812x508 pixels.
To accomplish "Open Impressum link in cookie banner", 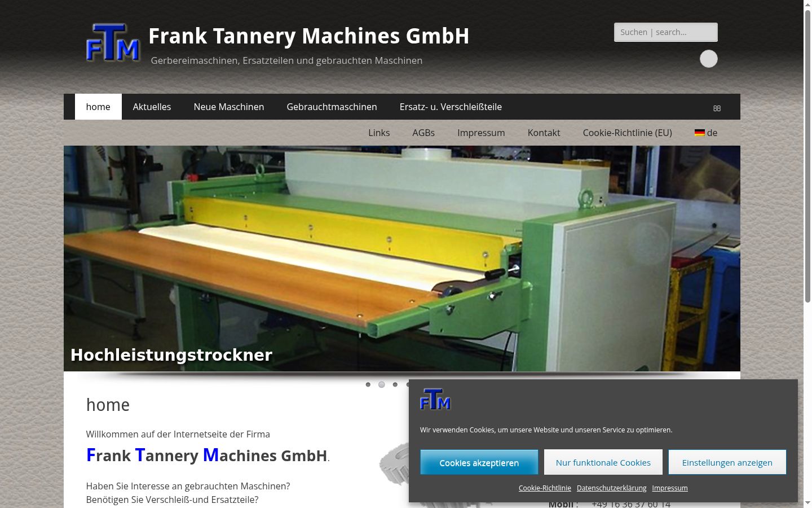I will point(670,488).
